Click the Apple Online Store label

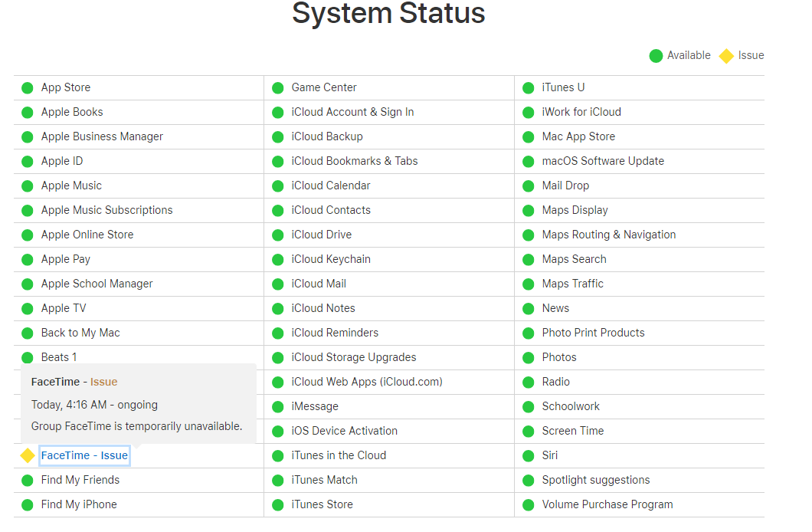pos(87,235)
